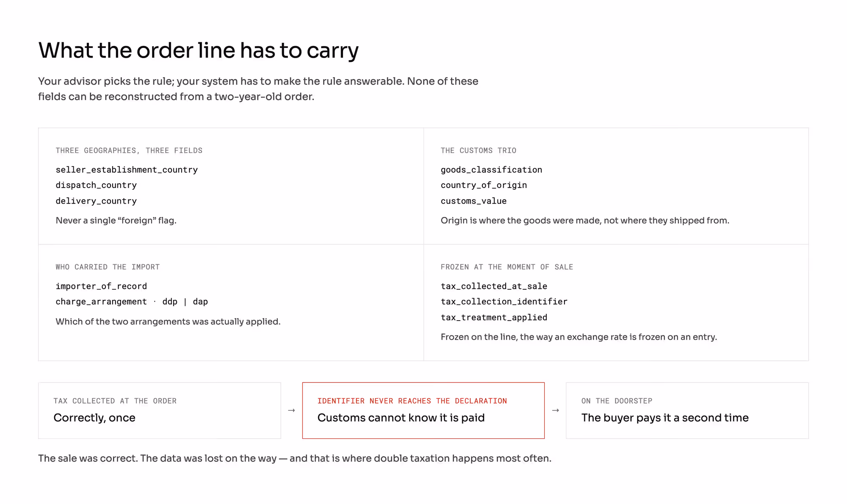Select the tax_collection_identifier field
The image size is (847, 504).
point(504,302)
